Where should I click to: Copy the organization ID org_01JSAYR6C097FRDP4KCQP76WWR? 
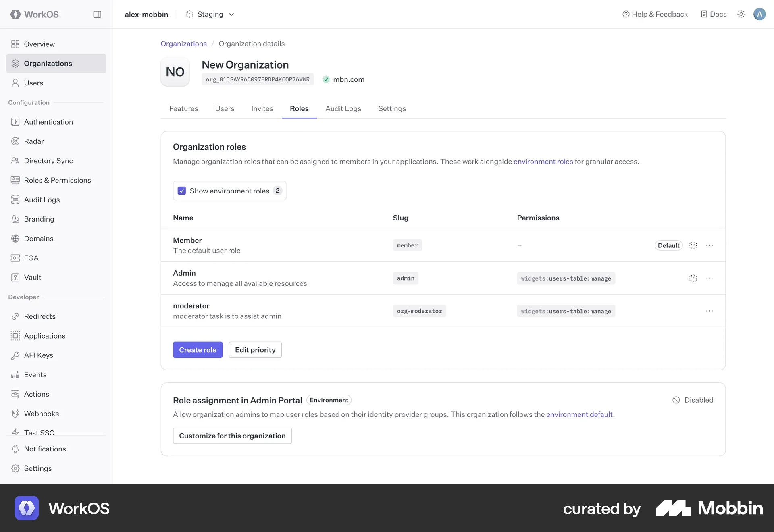tap(258, 79)
